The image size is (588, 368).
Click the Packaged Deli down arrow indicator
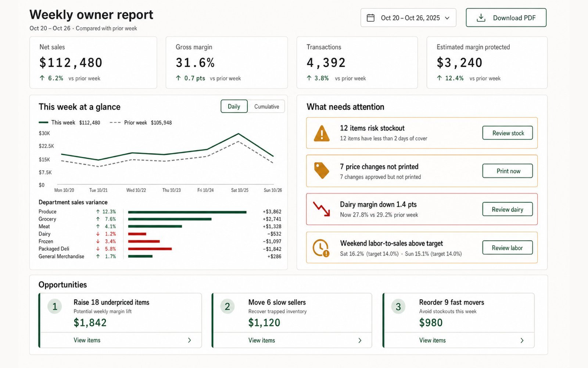(98, 249)
